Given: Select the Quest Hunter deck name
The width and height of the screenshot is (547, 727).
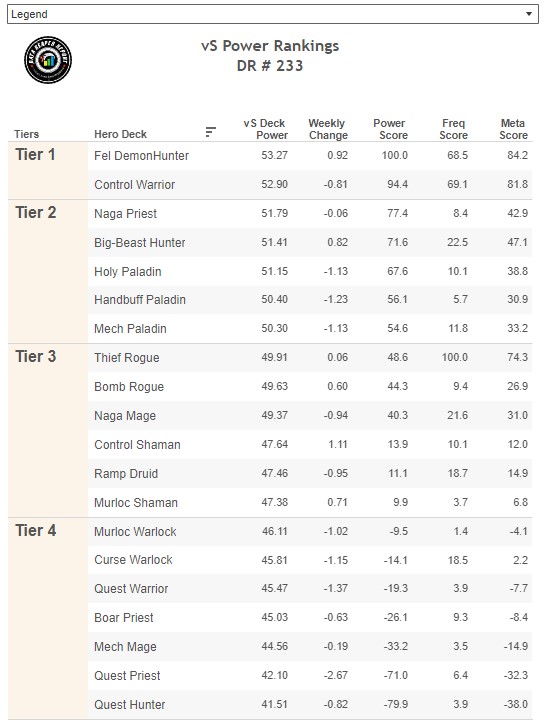Looking at the screenshot, I should pos(129,705).
